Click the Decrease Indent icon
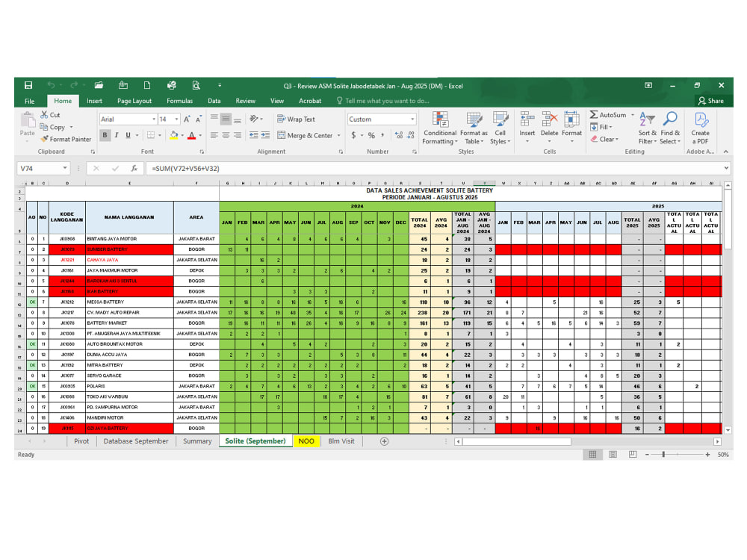Screen dimensions: 747x560 tap(253, 135)
